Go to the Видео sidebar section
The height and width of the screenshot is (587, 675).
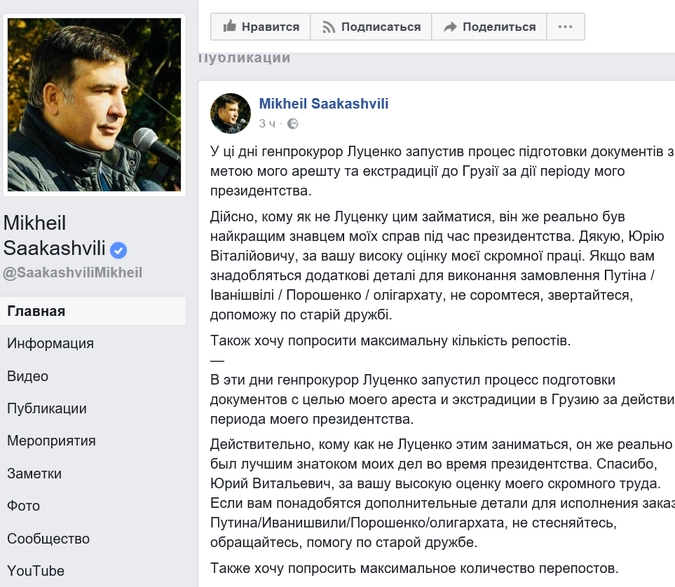(x=27, y=376)
